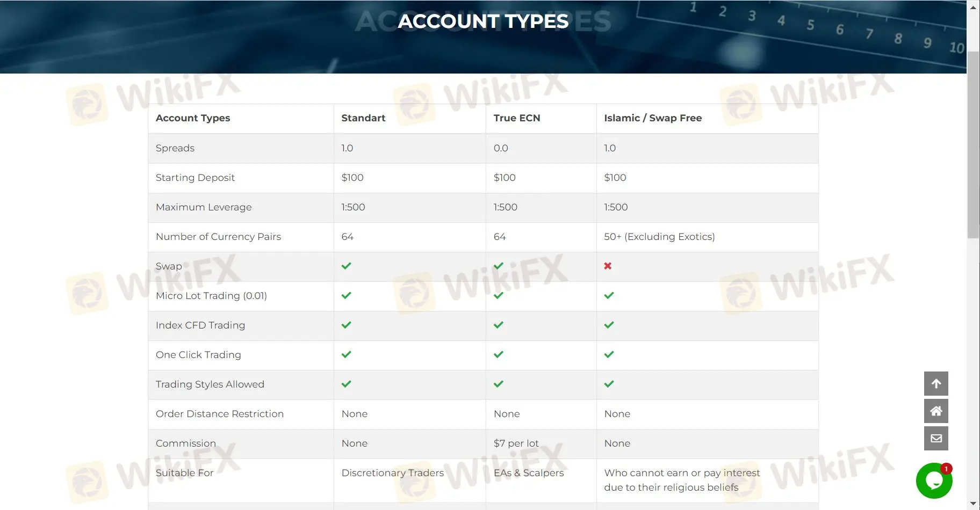Click the Account Types header cell
The image size is (980, 510).
tap(193, 118)
